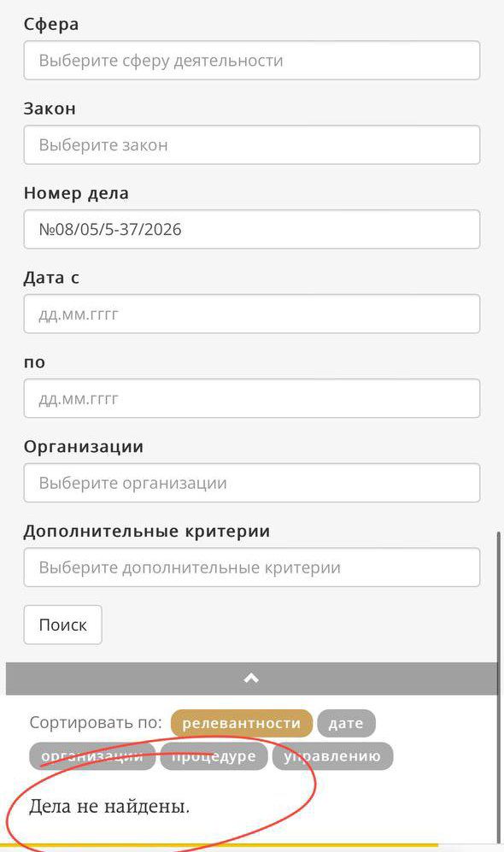Click the case number input "№08/05/5-37/2026"

coord(252,229)
